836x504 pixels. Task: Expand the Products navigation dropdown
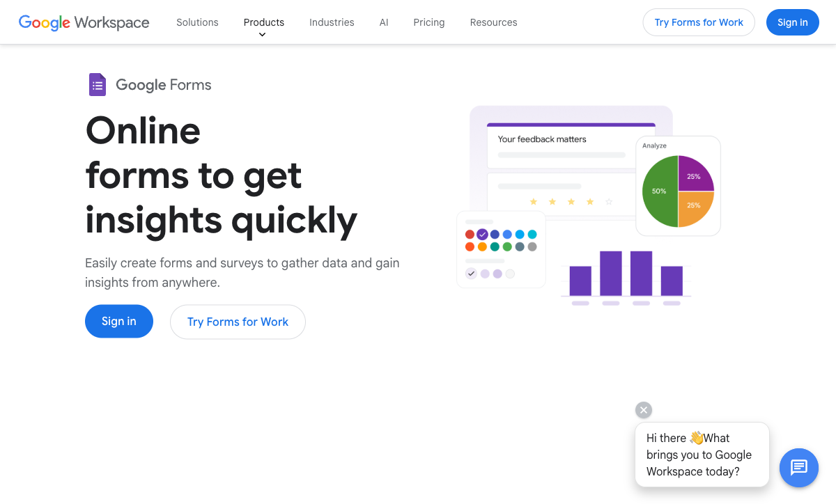coord(263,22)
